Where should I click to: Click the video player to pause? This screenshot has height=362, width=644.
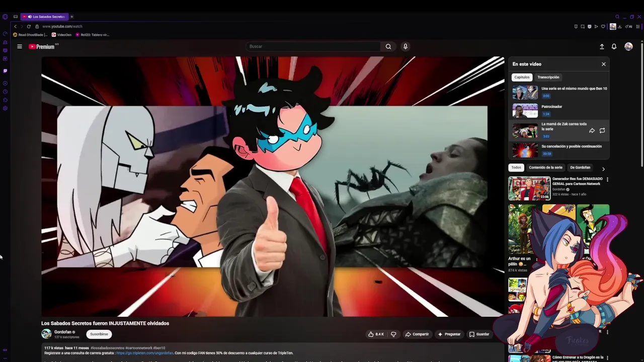(x=273, y=187)
